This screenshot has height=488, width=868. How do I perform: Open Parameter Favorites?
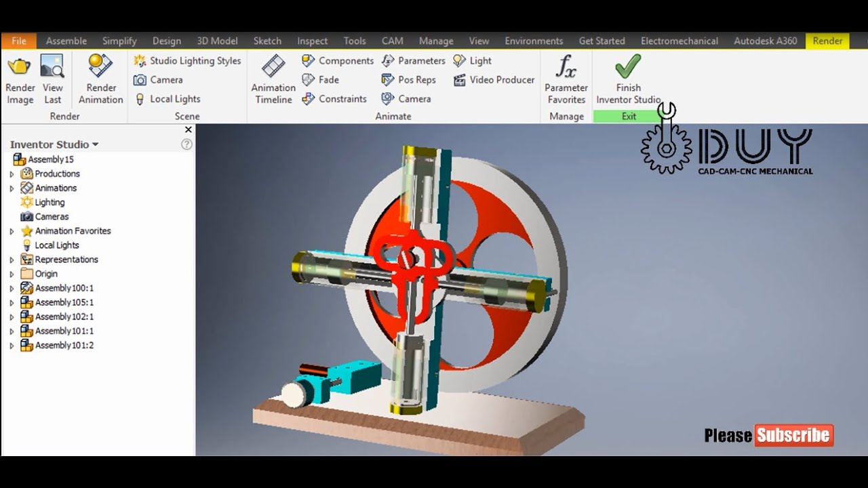point(566,80)
